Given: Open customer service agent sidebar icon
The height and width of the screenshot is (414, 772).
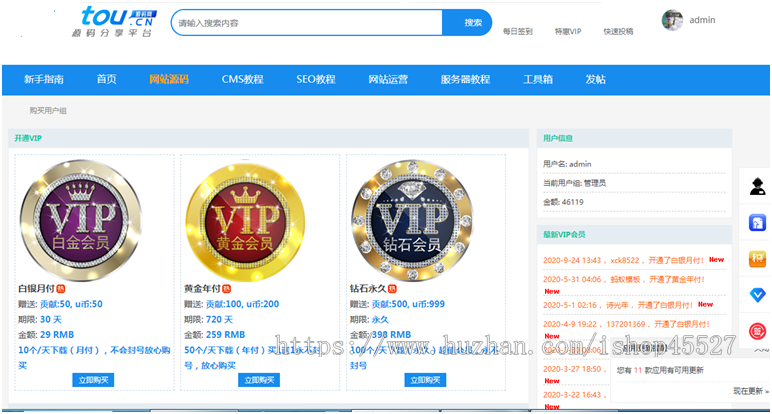Looking at the screenshot, I should click(x=757, y=187).
